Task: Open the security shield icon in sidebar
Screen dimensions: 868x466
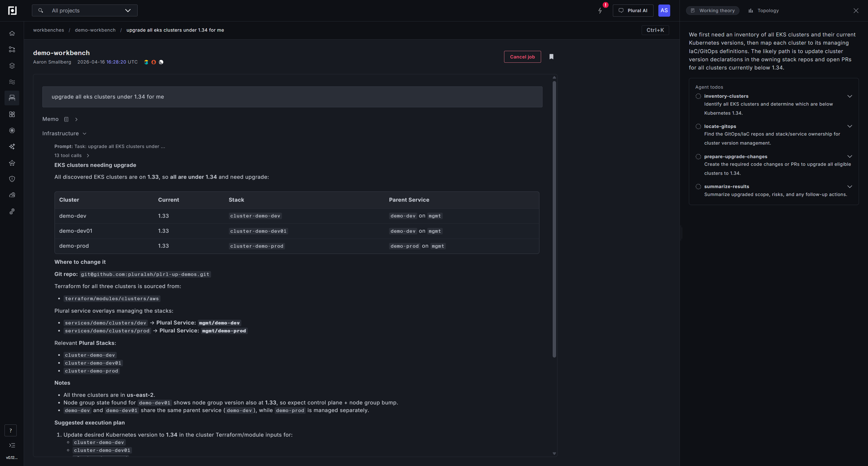Action: [12, 179]
